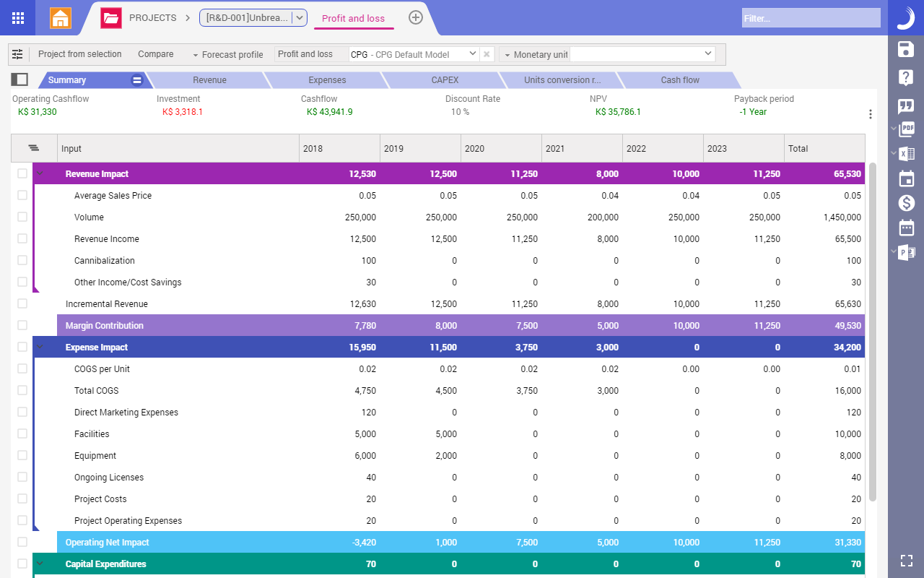
Task: Export to Excel using sidebar icon
Action: click(907, 153)
